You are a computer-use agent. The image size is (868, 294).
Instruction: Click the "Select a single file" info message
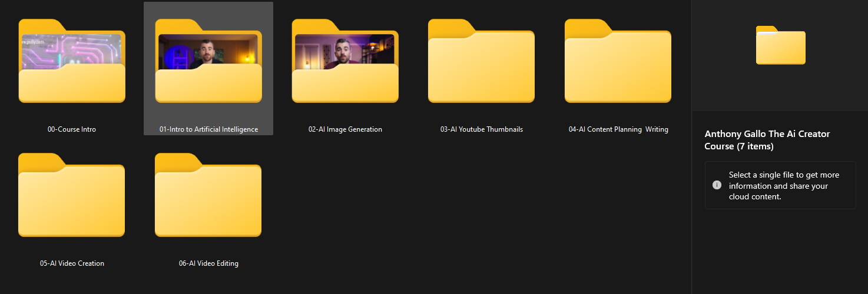tap(784, 186)
